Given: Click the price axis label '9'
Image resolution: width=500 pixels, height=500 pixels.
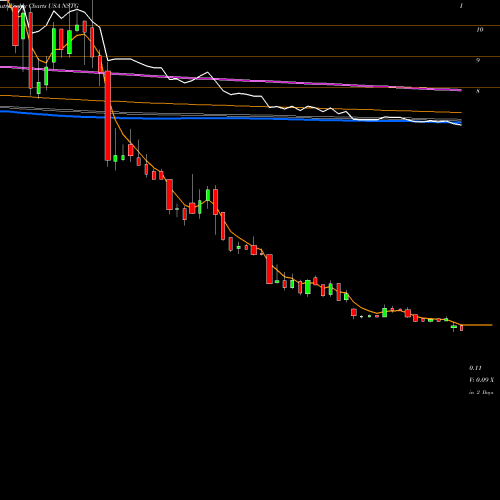Looking at the screenshot, I should (x=478, y=60).
